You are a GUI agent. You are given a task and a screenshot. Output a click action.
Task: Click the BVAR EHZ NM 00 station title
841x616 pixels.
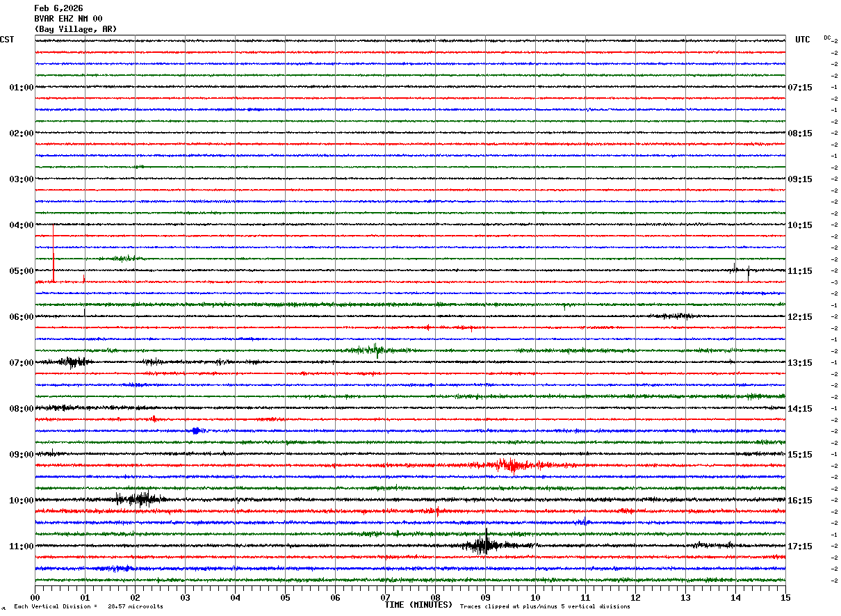[x=68, y=19]
